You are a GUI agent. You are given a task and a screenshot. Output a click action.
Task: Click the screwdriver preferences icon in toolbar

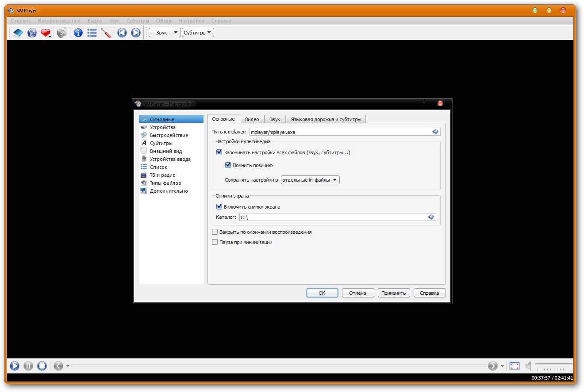[x=106, y=33]
